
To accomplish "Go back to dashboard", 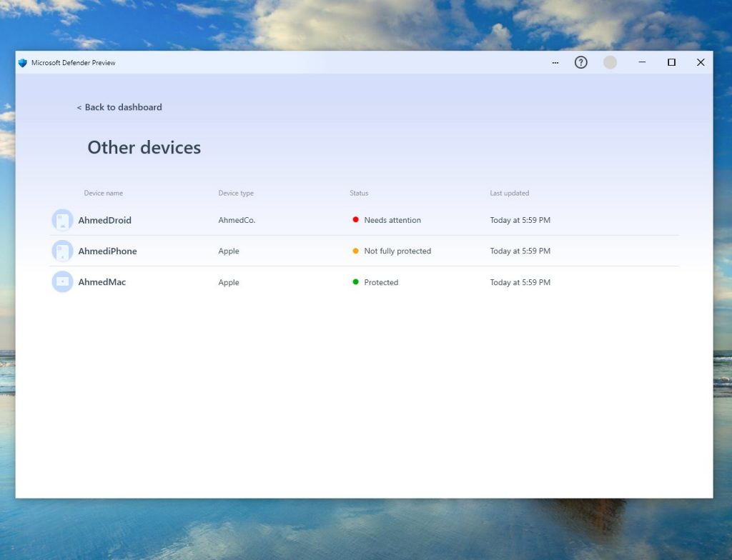I will tap(119, 107).
